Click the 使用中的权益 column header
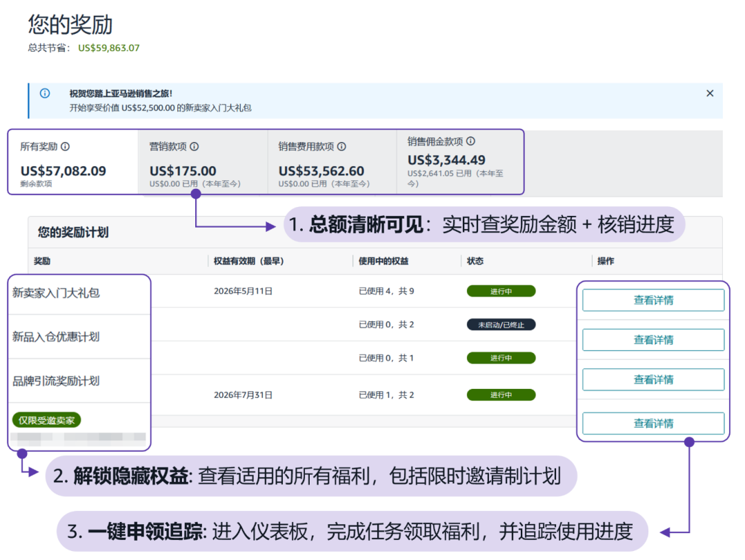Image resolution: width=745 pixels, height=560 pixels. coord(384,261)
